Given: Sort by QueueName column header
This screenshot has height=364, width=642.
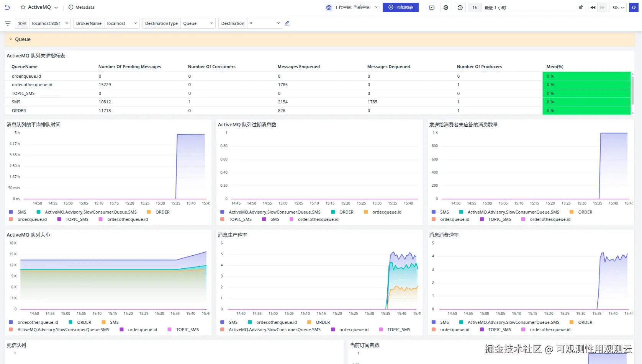Looking at the screenshot, I should pyautogui.click(x=25, y=67).
